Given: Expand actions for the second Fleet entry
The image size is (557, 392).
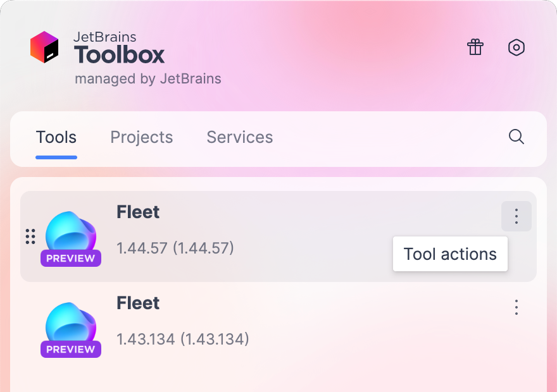Looking at the screenshot, I should tap(516, 307).
